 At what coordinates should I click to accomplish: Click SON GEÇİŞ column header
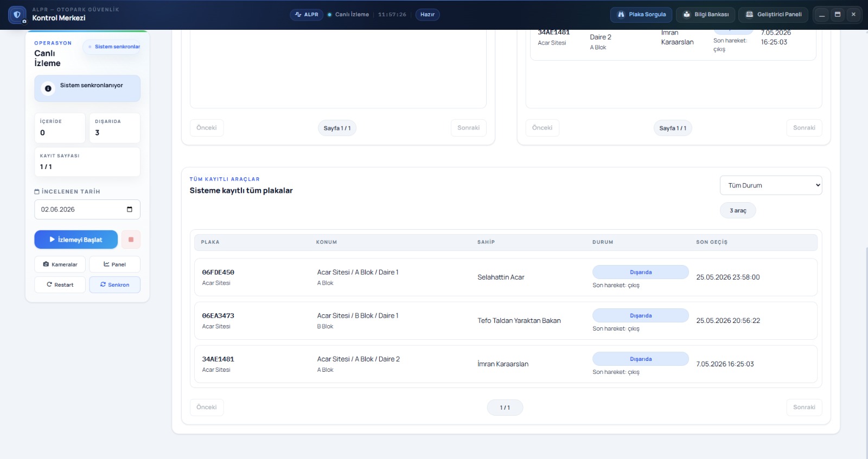712,242
